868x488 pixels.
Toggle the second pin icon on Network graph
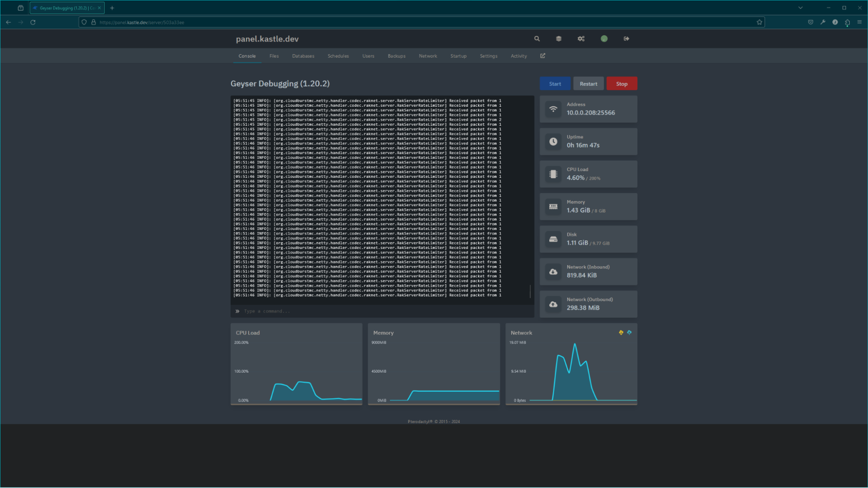pos(630,332)
